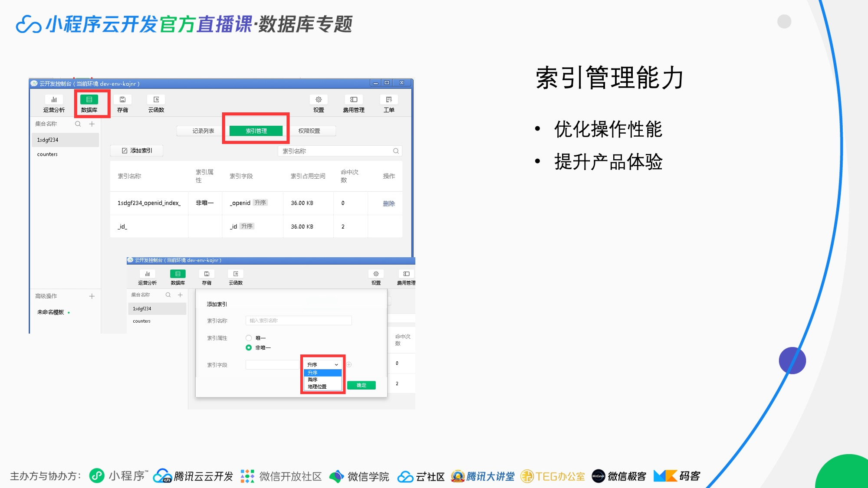Switch to the 权限设置 tab
The width and height of the screenshot is (868, 488).
309,131
